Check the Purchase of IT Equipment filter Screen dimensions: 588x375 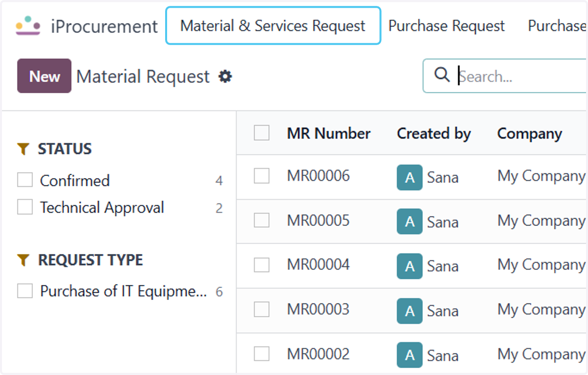point(25,291)
